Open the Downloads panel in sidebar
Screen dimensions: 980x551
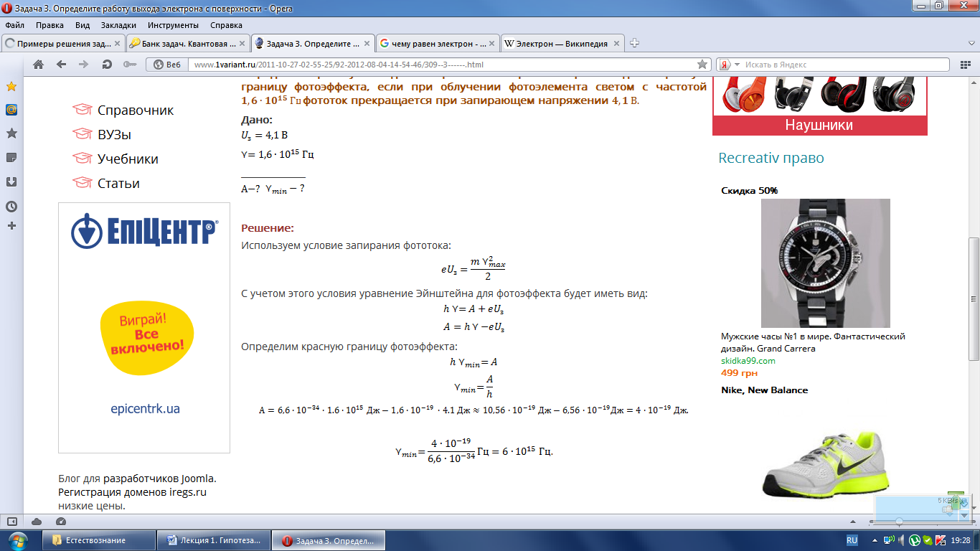(11, 182)
